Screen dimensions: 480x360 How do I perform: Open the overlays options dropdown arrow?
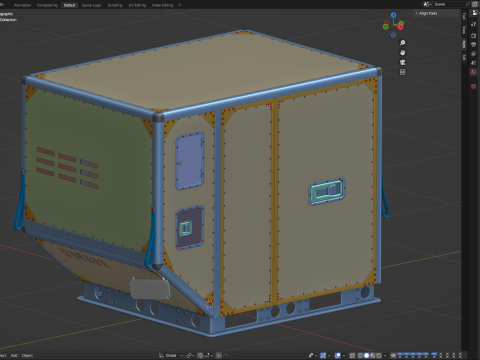click(344, 355)
